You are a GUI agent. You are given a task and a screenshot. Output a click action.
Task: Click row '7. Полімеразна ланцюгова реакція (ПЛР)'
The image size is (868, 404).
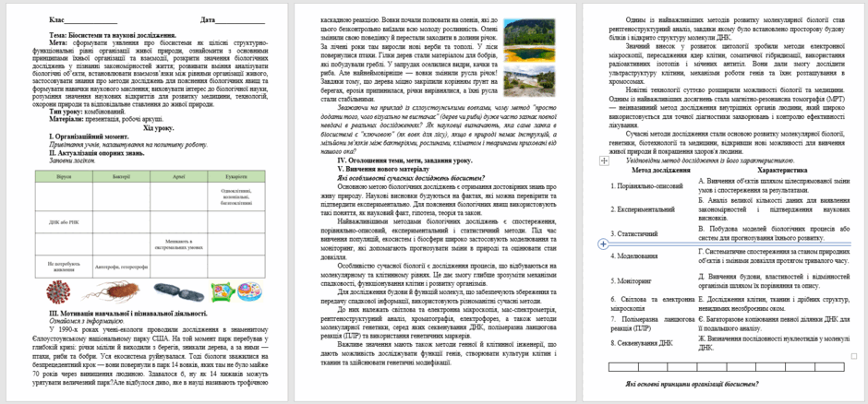pyautogui.click(x=652, y=324)
